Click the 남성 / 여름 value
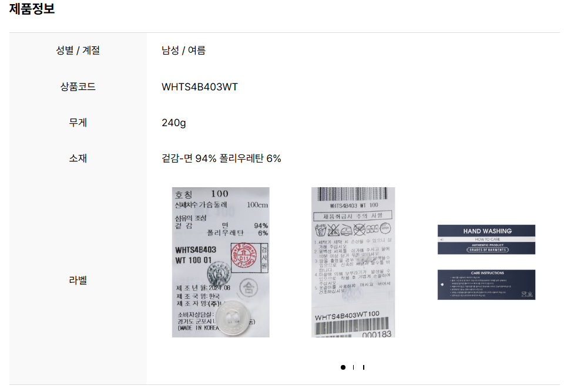Viewport: 567px width, 392px height. tap(183, 50)
